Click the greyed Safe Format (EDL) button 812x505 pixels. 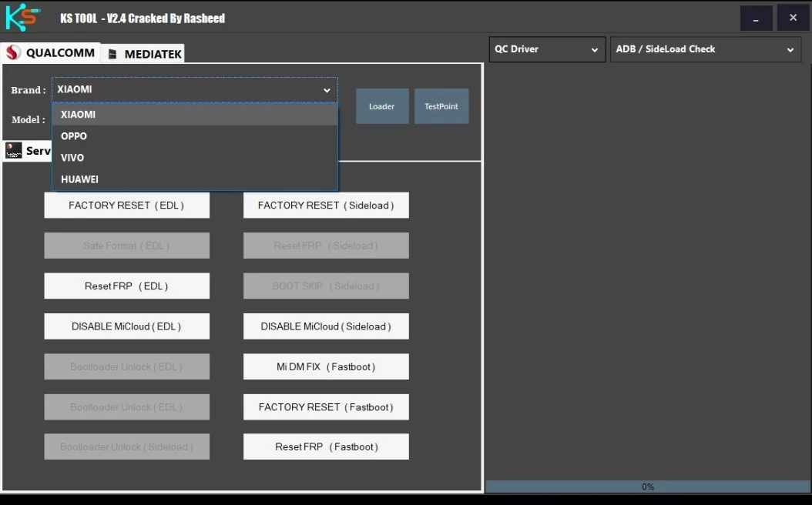click(127, 246)
